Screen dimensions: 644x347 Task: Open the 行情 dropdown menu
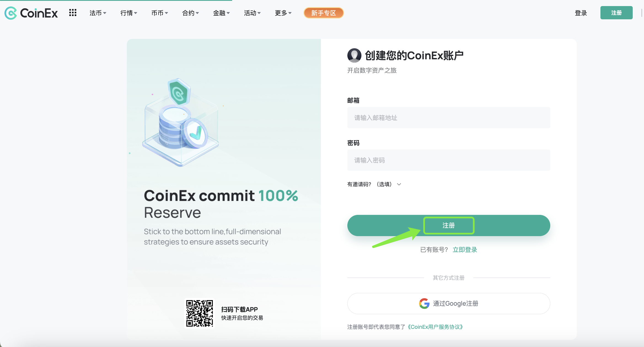pos(129,13)
